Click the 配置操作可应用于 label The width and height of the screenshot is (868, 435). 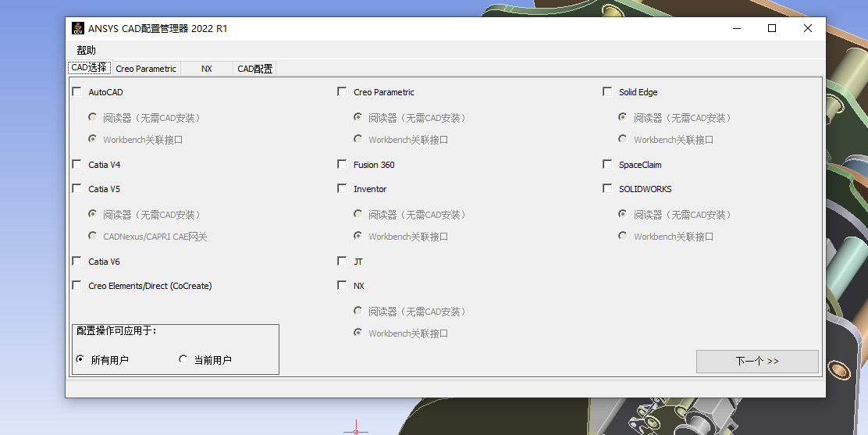pos(117,331)
